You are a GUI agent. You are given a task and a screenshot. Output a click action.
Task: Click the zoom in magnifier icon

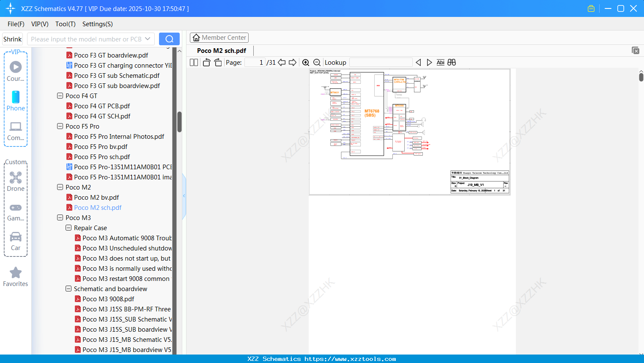coord(306,63)
